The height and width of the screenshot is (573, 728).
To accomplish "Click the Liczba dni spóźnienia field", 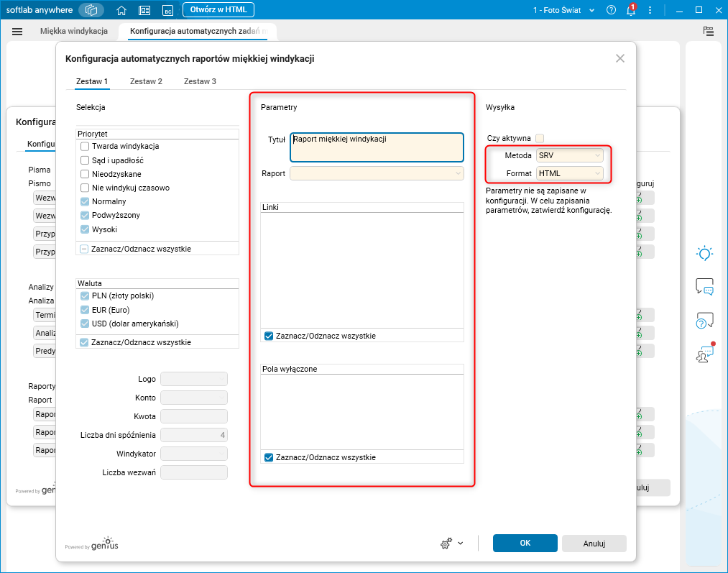I will pos(194,435).
